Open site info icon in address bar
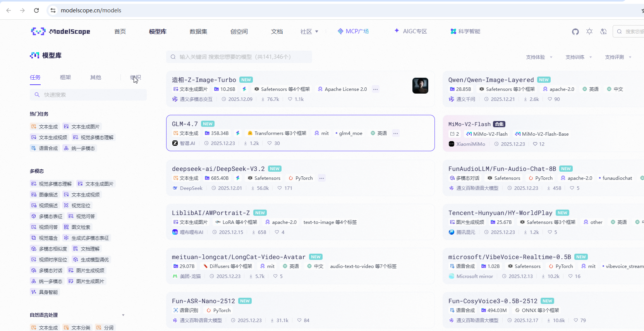644x331 pixels. 53,10
